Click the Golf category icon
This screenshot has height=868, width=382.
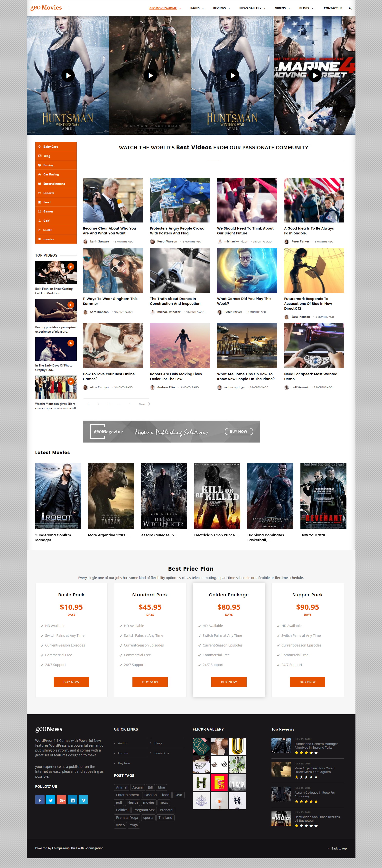pyautogui.click(x=39, y=221)
